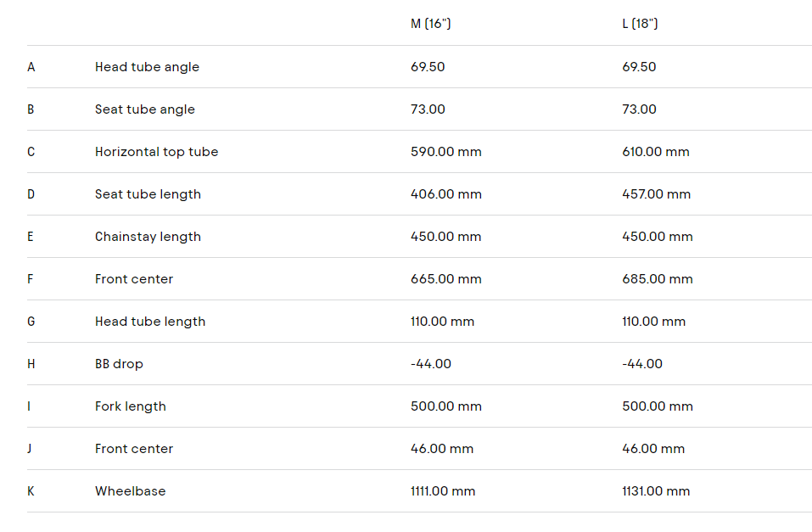Image resolution: width=812 pixels, height=532 pixels.
Task: Select the 457.00 mm seat tube value
Action: coord(656,194)
